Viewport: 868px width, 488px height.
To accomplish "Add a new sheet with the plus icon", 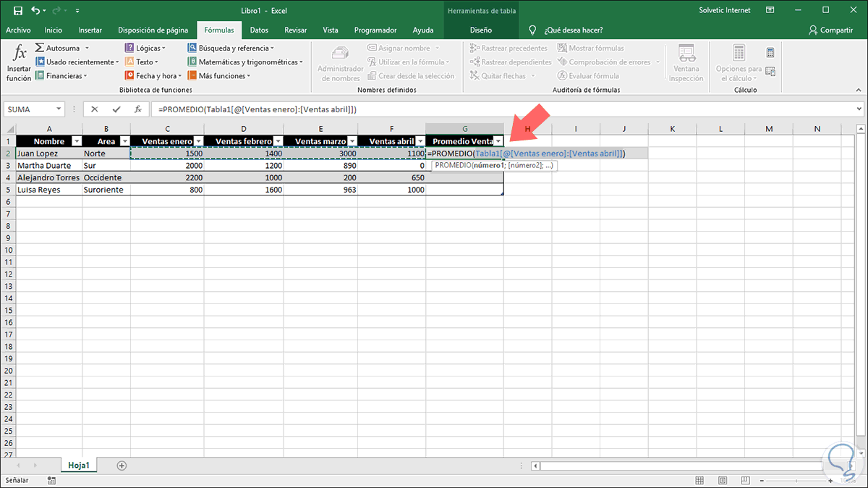I will pyautogui.click(x=122, y=466).
